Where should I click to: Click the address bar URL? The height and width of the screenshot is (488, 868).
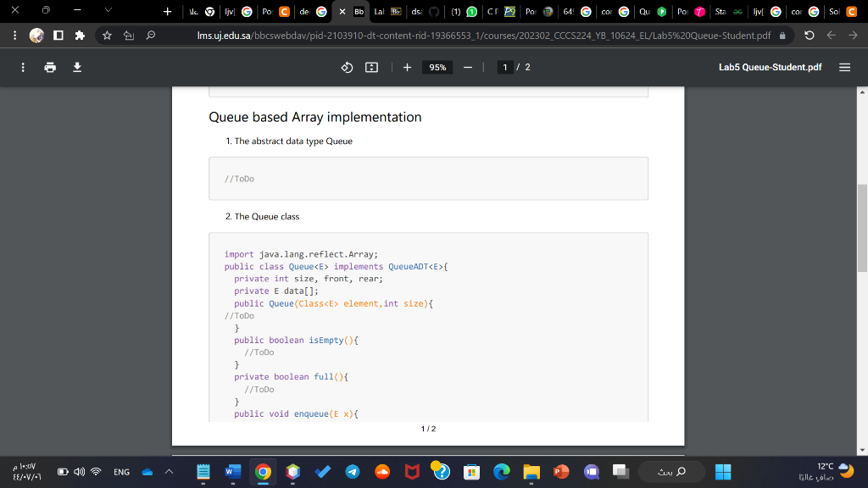pyautogui.click(x=484, y=36)
